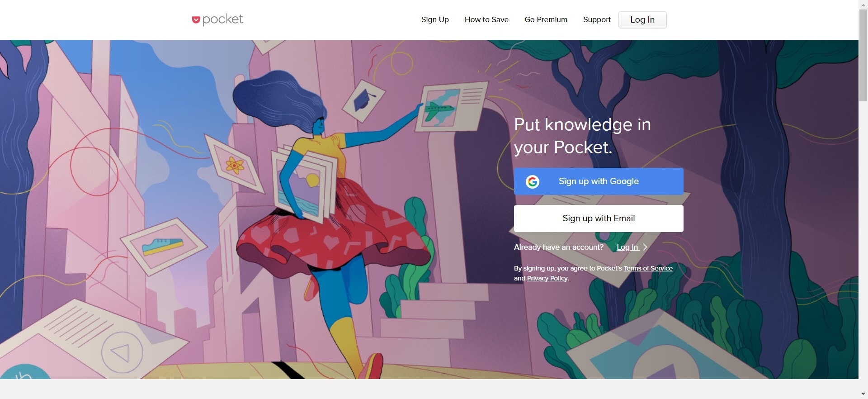868x399 pixels.
Task: Click scrollbar up arrow
Action: click(x=863, y=4)
